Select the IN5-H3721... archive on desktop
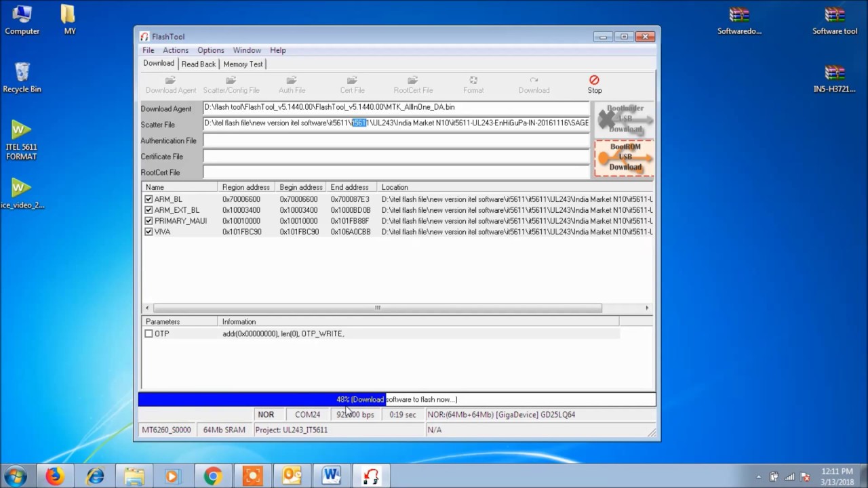The width and height of the screenshot is (868, 488). (835, 79)
